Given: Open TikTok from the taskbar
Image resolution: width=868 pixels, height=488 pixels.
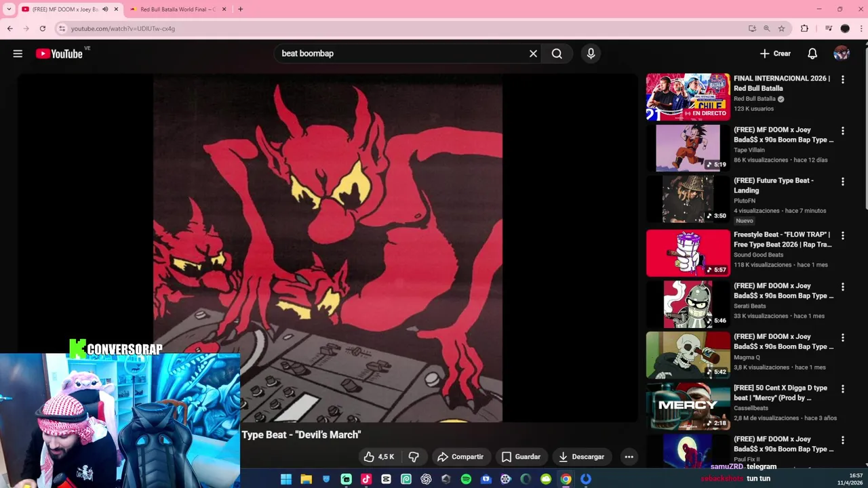Looking at the screenshot, I should click(x=366, y=479).
